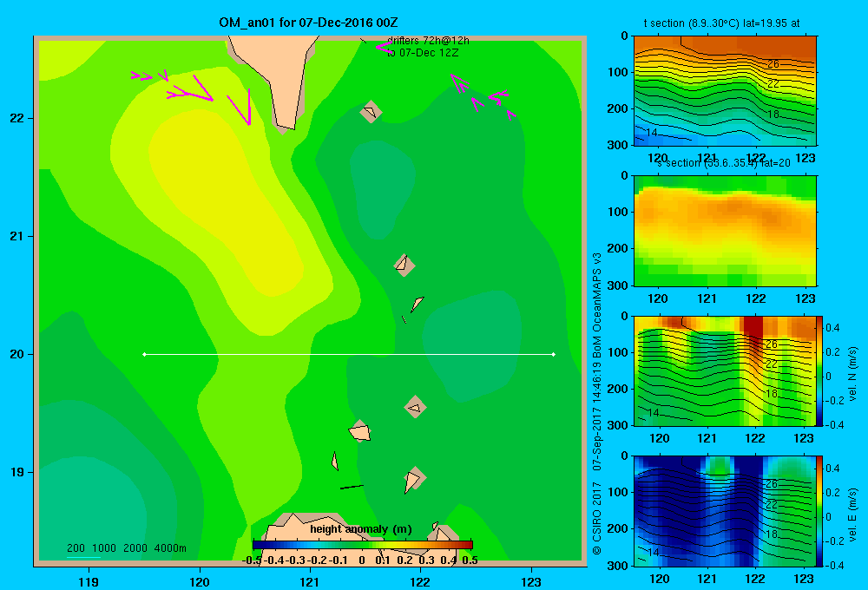868x590 pixels.
Task: Click the vel. N color scale bar
Action: click(x=819, y=370)
